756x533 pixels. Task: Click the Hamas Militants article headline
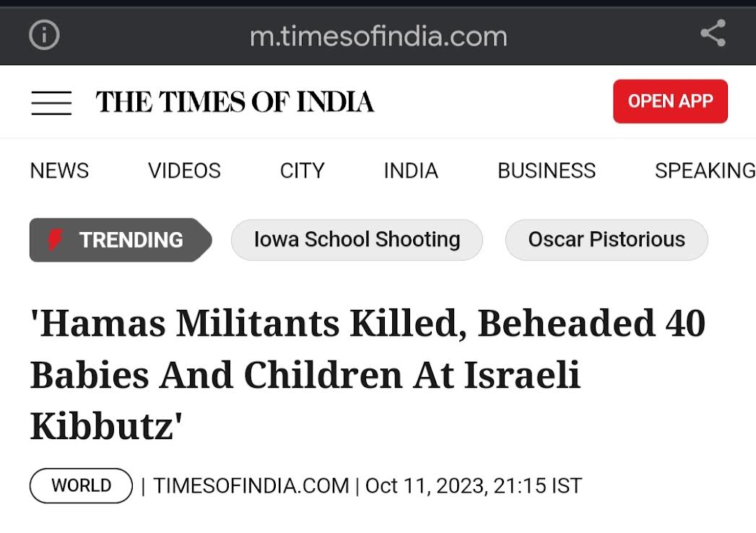point(368,376)
